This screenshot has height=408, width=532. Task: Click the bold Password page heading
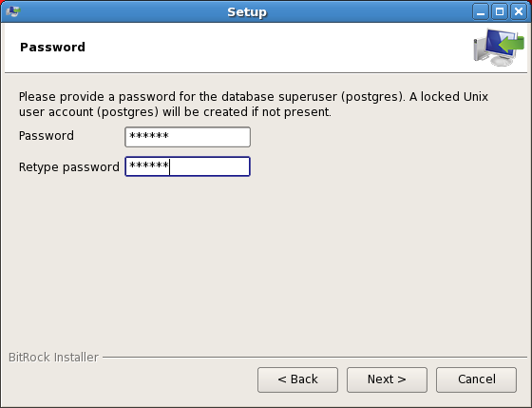click(52, 48)
